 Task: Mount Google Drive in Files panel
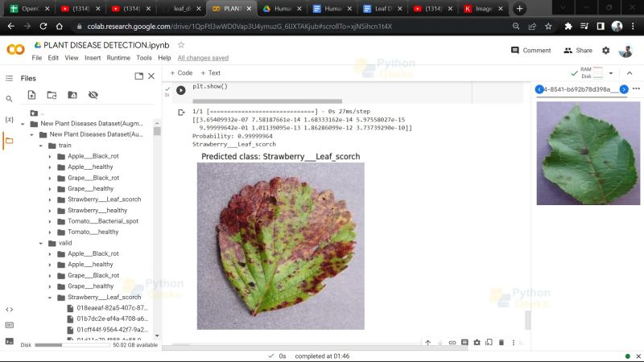[72, 95]
